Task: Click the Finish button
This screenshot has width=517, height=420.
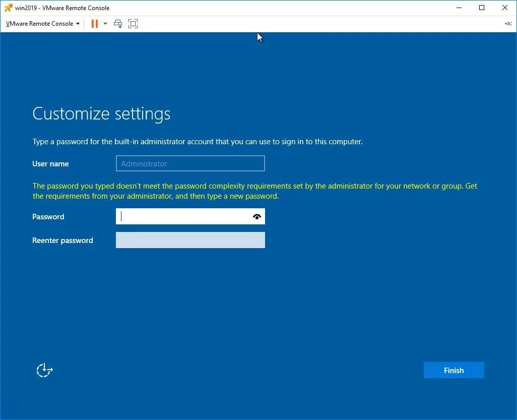Action: coord(454,370)
